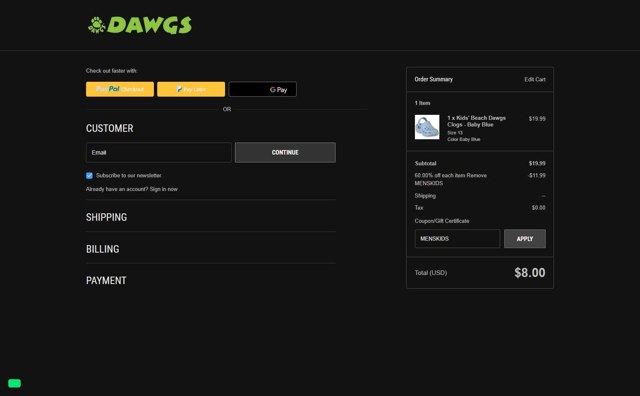Open the green chat widget
Image resolution: width=640 pixels, height=396 pixels.
coord(14,383)
